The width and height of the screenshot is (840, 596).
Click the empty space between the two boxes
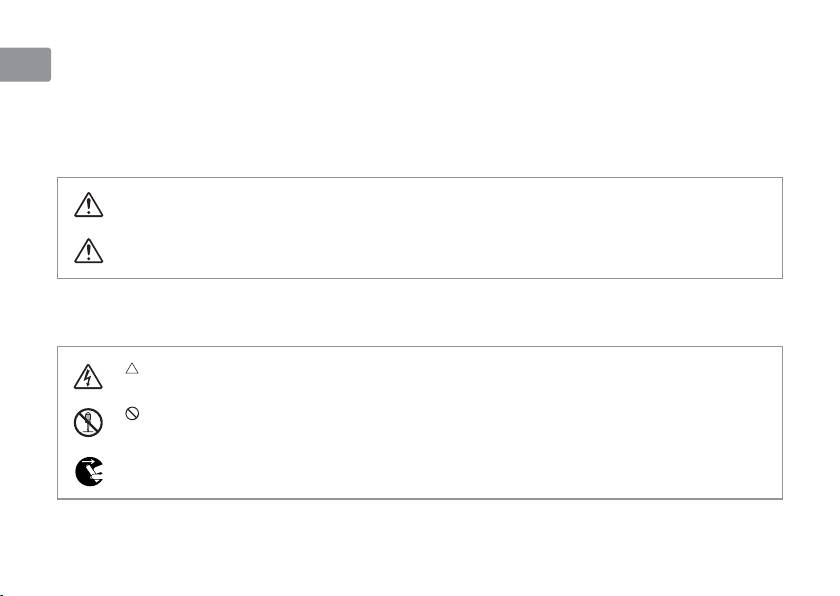point(420,312)
